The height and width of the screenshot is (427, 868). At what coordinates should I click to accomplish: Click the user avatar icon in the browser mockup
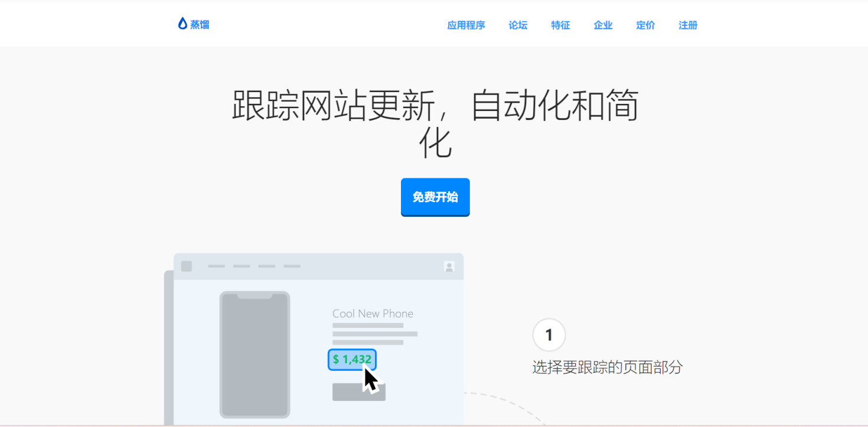[x=449, y=266]
